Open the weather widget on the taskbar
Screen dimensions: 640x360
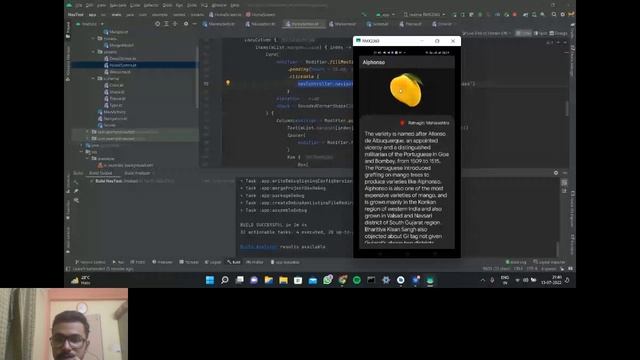[x=81, y=280]
